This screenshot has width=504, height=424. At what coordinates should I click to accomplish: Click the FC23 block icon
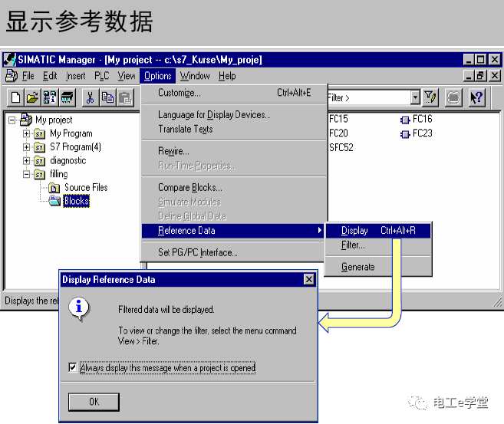(405, 134)
